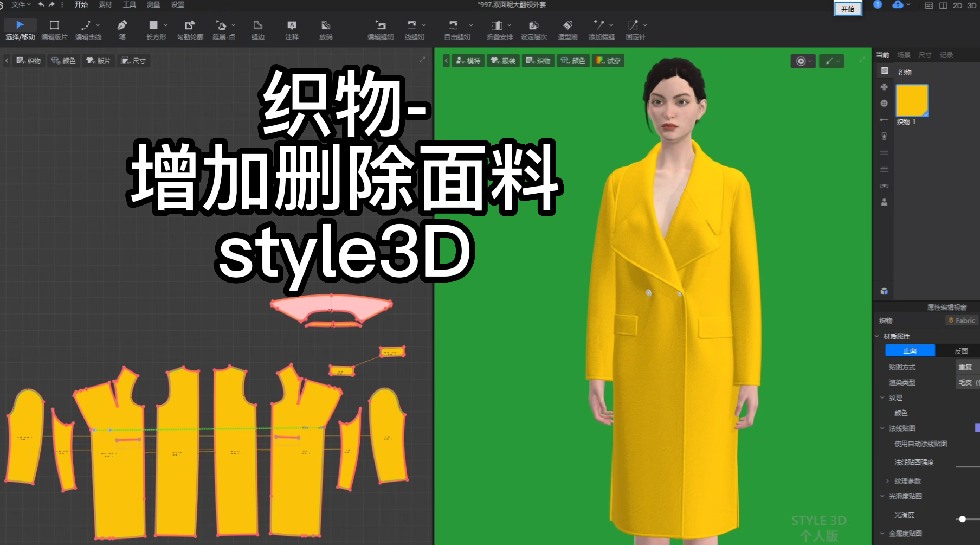980x545 pixels.
Task: Collapse the 纹理 section
Action: pyautogui.click(x=882, y=397)
